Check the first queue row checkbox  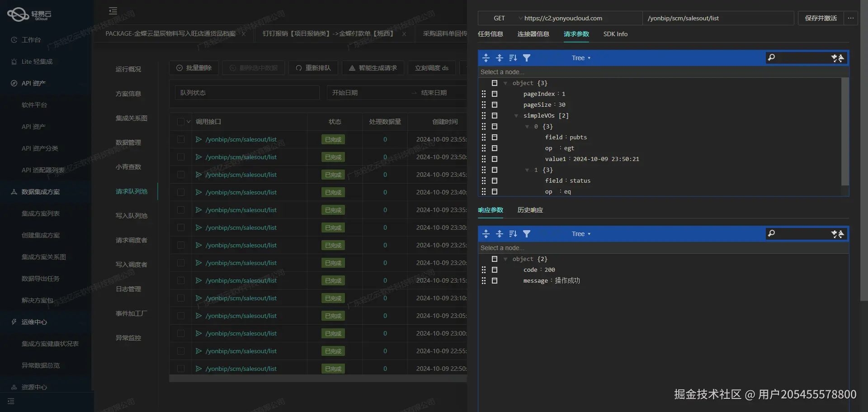(x=181, y=139)
